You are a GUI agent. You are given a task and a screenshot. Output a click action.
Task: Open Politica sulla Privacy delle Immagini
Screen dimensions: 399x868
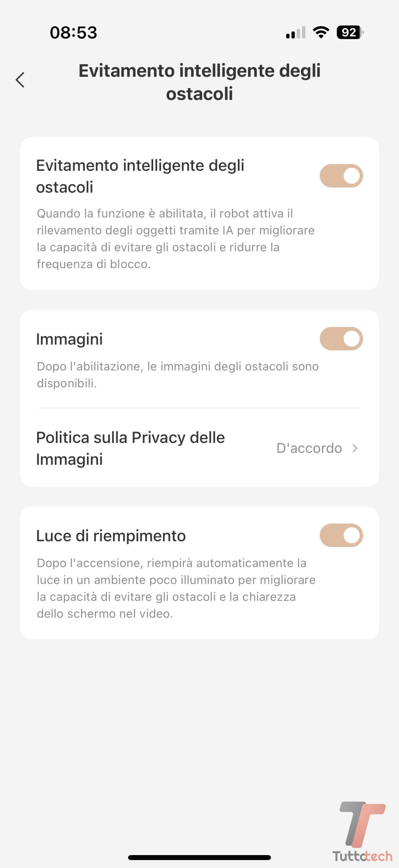[x=131, y=448]
